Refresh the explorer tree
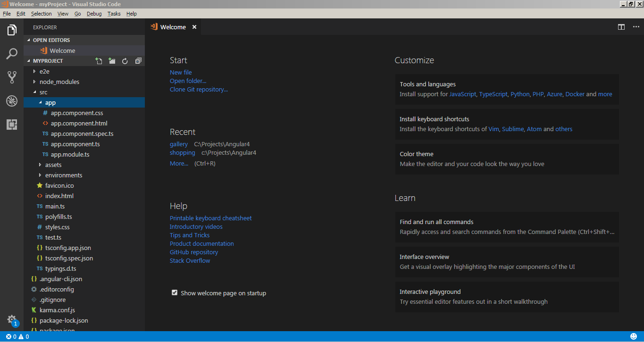The width and height of the screenshot is (644, 342). [125, 61]
